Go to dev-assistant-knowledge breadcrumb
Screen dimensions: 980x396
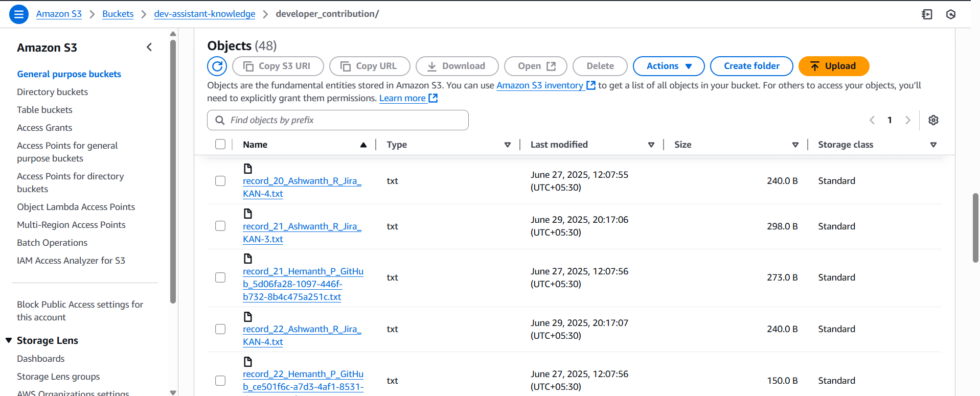204,14
